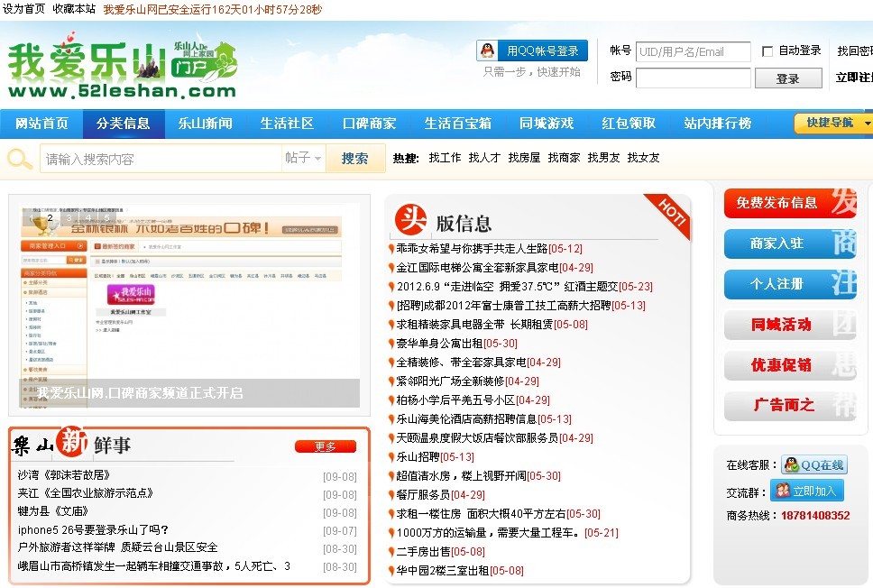Open the 生活百宝箱 tab
Viewport: 873px width, 588px height.
(457, 124)
